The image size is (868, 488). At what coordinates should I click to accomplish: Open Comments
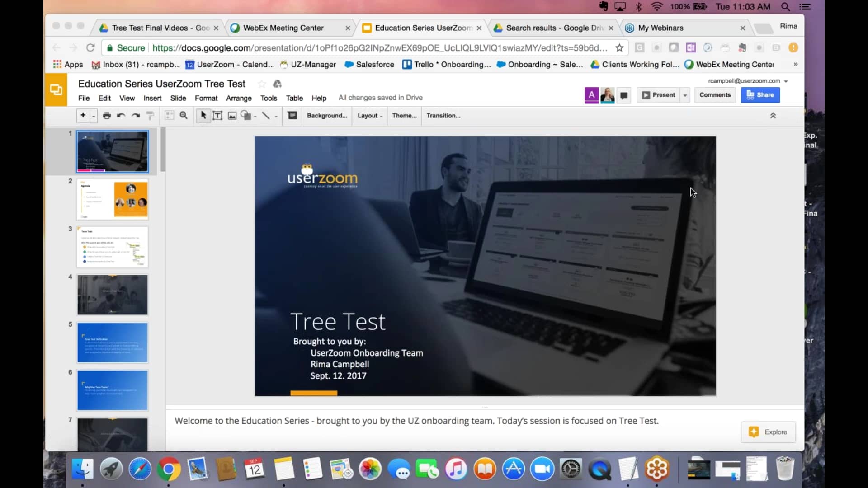[x=715, y=95]
